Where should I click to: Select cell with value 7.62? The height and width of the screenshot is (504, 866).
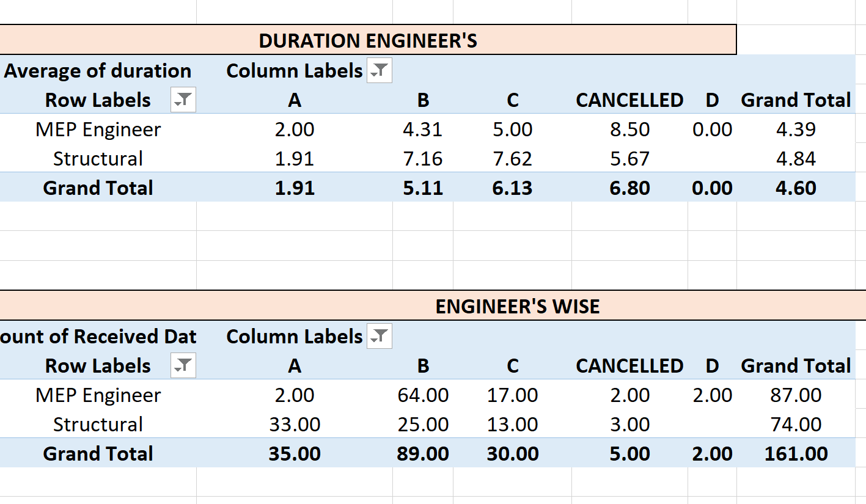512,159
